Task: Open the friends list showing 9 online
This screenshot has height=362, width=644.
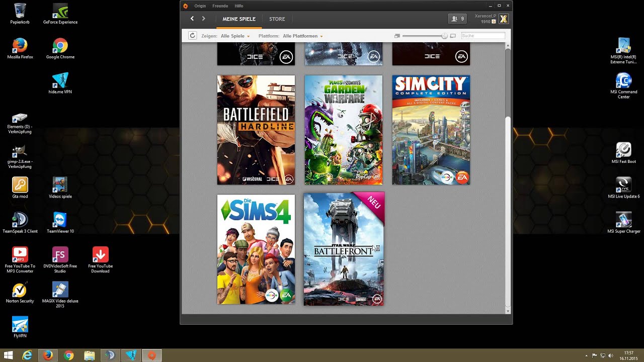Action: (457, 19)
